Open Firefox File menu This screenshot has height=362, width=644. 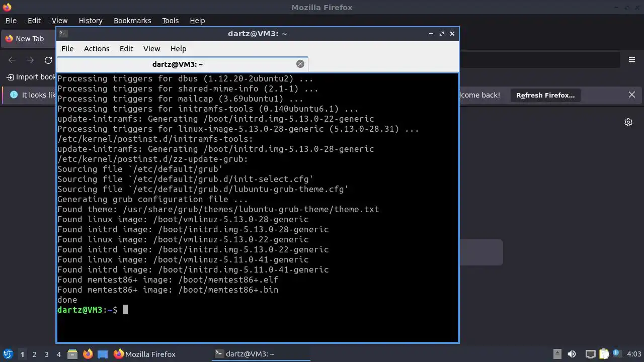[x=11, y=21]
